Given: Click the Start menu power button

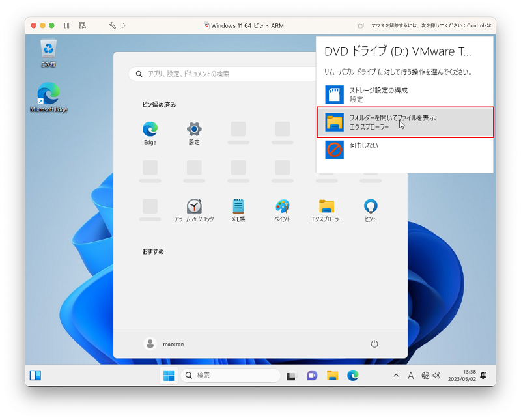Looking at the screenshot, I should coord(374,344).
